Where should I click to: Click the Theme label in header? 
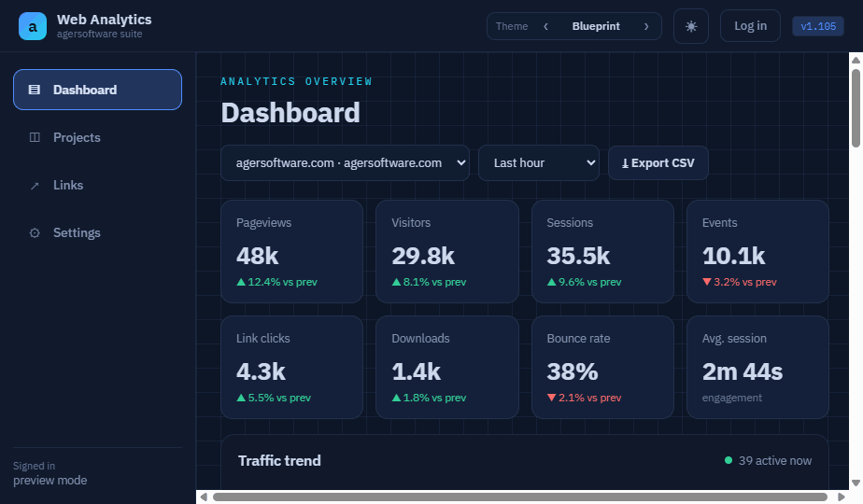click(x=511, y=26)
